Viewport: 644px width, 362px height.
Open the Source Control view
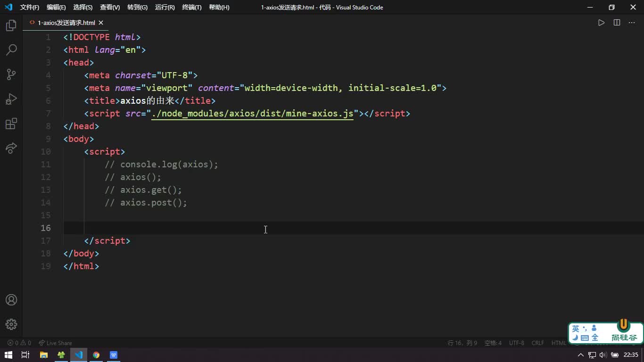[x=11, y=74]
